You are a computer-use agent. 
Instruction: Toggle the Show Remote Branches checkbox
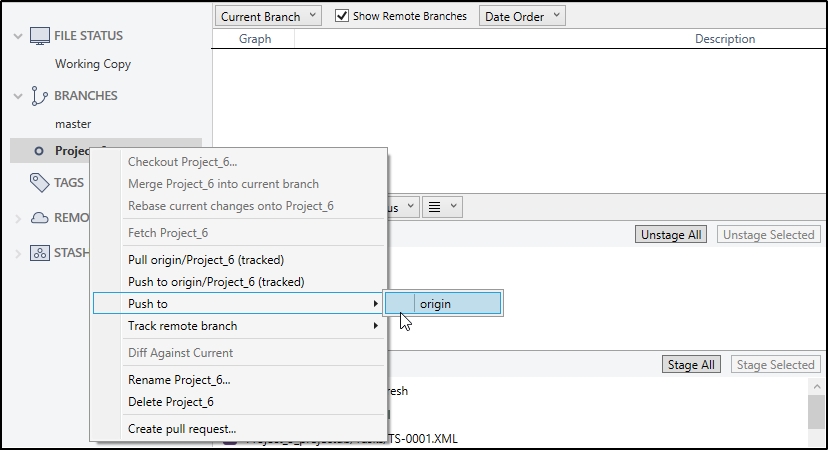[x=341, y=16]
